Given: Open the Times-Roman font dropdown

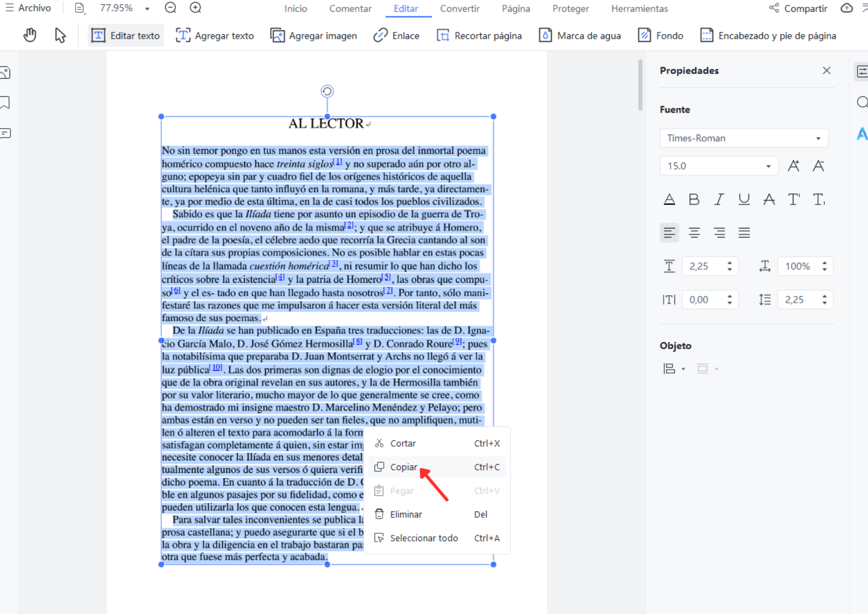Looking at the screenshot, I should click(744, 138).
